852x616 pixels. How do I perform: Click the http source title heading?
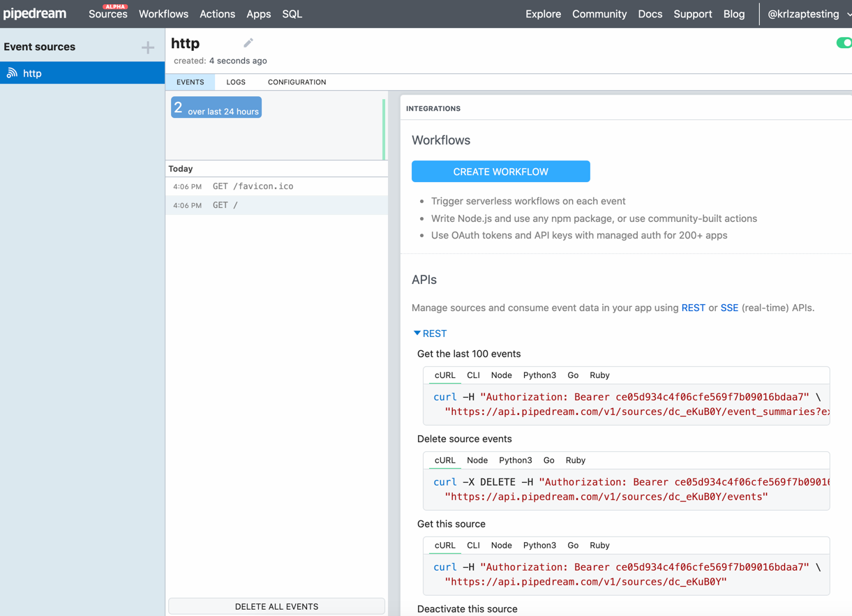[x=185, y=43]
